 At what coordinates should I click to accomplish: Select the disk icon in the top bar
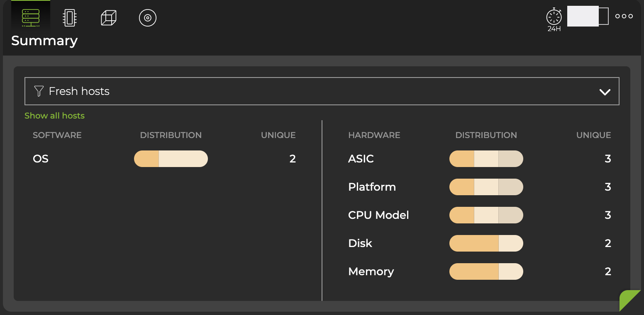click(x=147, y=17)
